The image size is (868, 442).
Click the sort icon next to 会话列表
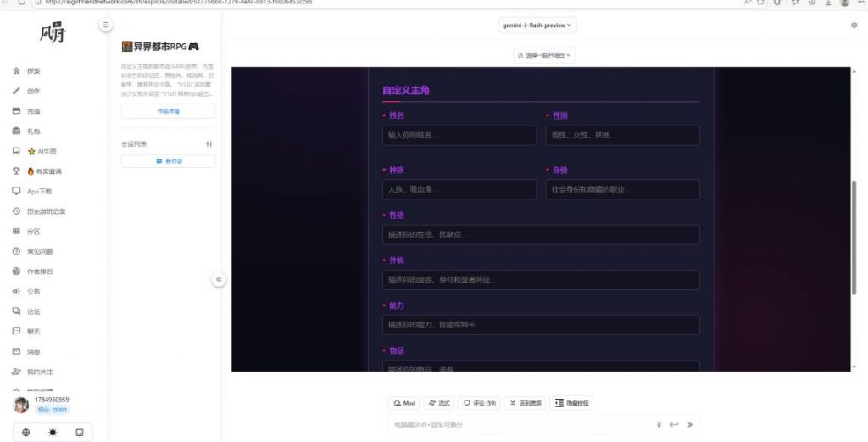(209, 144)
